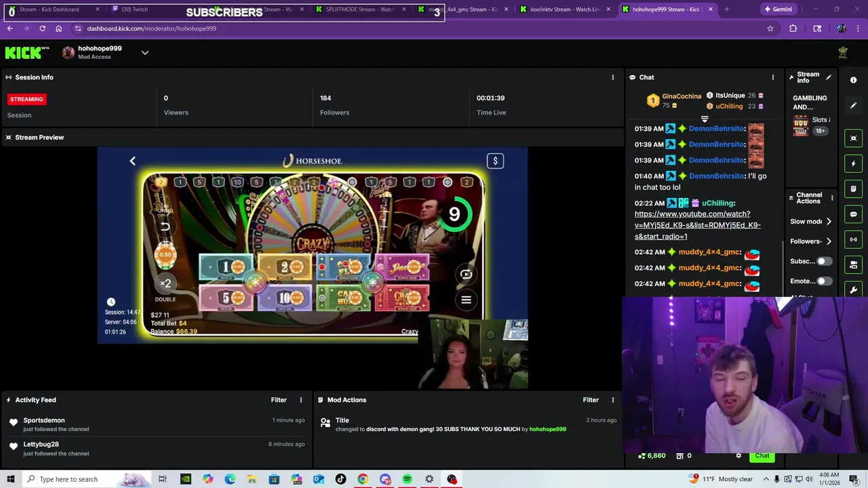Screen dimensions: 868x488
Task: Click the document notes icon in right sidebar
Action: 854,188
